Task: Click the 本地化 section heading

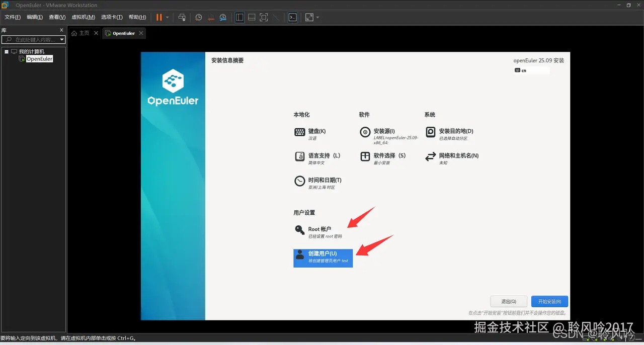Action: tap(302, 115)
